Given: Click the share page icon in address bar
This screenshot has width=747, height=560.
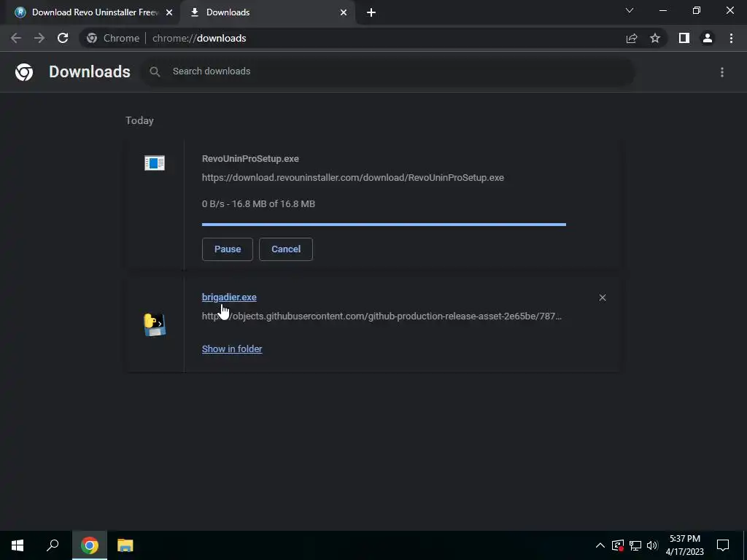Looking at the screenshot, I should [x=632, y=38].
